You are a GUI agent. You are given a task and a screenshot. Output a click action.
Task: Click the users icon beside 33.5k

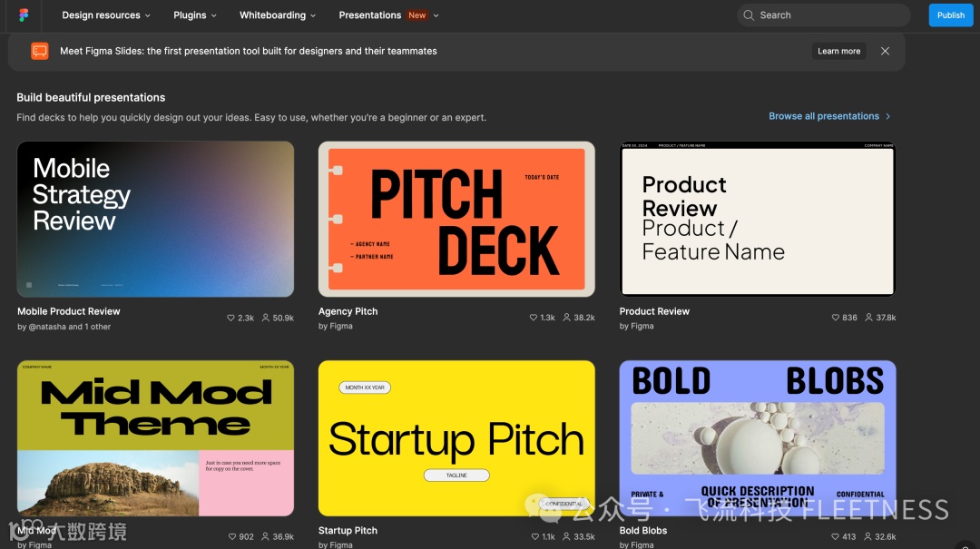click(x=567, y=536)
